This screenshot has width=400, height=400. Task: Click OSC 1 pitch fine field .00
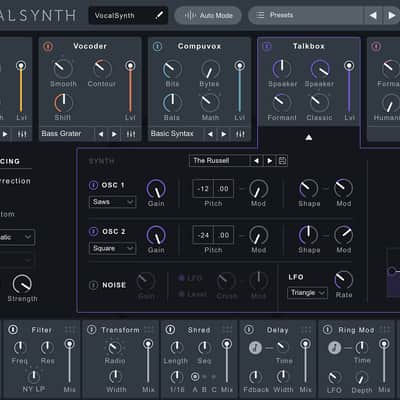(x=223, y=189)
